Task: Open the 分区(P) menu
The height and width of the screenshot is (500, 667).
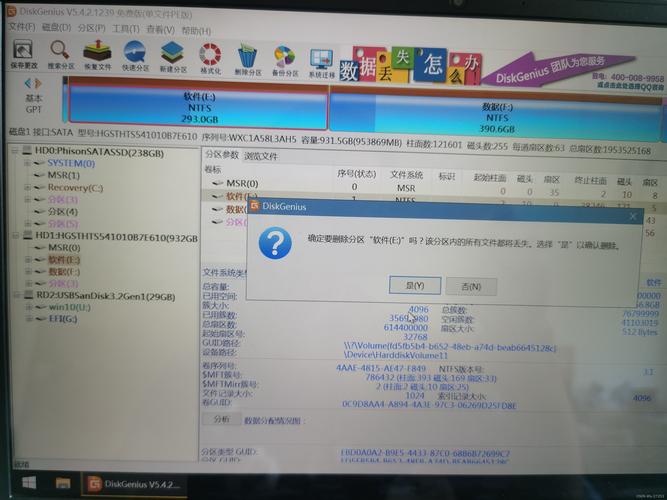Action: click(91, 29)
